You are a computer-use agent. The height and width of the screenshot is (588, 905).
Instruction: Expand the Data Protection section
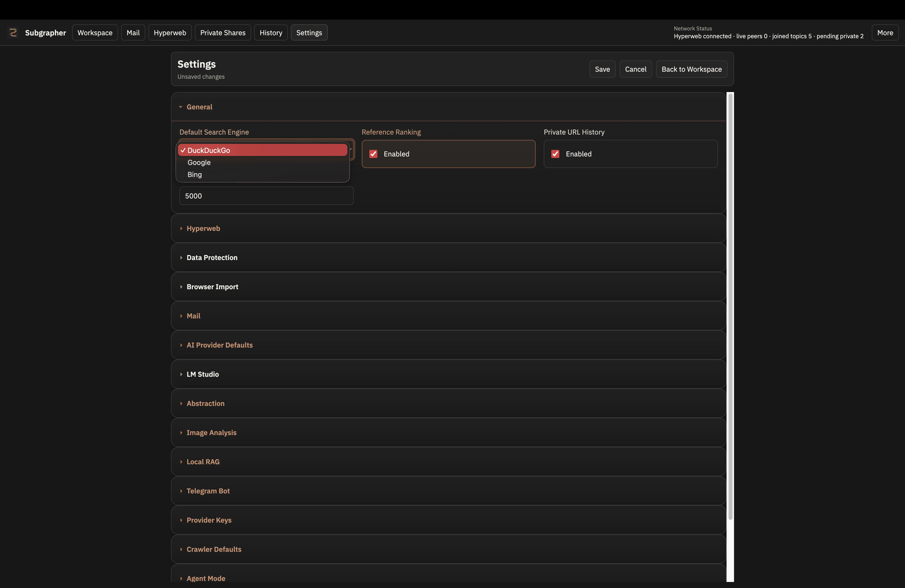pyautogui.click(x=212, y=258)
